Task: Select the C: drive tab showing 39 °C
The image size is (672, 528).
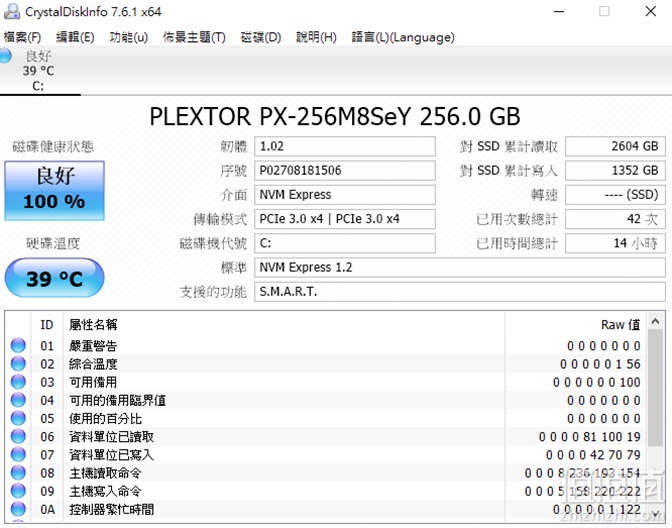Action: pyautogui.click(x=39, y=71)
